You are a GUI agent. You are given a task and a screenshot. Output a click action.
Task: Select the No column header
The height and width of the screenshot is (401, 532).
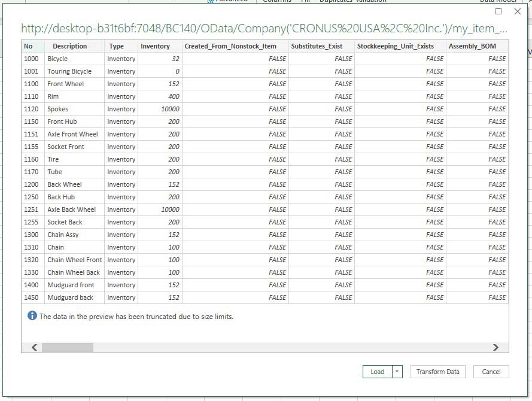coord(33,46)
